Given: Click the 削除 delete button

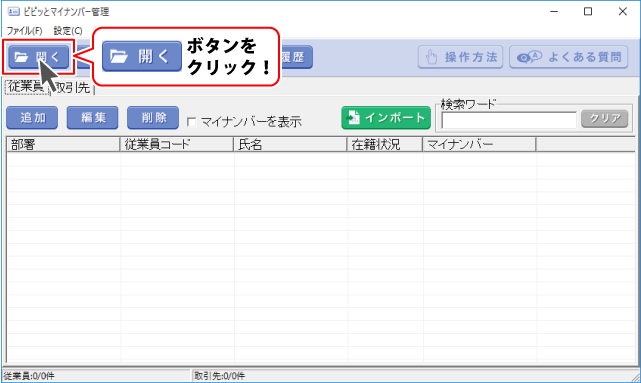Looking at the screenshot, I should tap(153, 118).
